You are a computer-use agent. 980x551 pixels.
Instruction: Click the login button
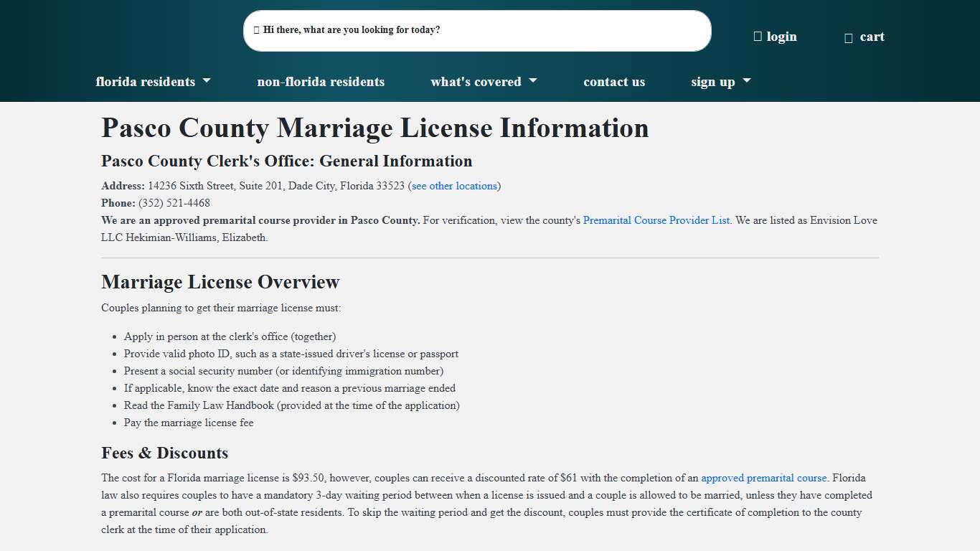pos(781,36)
